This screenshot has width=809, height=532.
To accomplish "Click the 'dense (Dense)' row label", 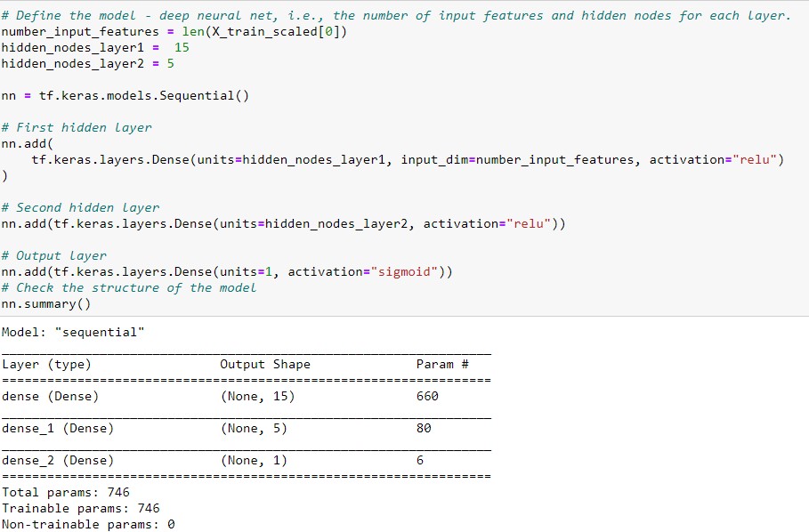I will click(x=50, y=397).
